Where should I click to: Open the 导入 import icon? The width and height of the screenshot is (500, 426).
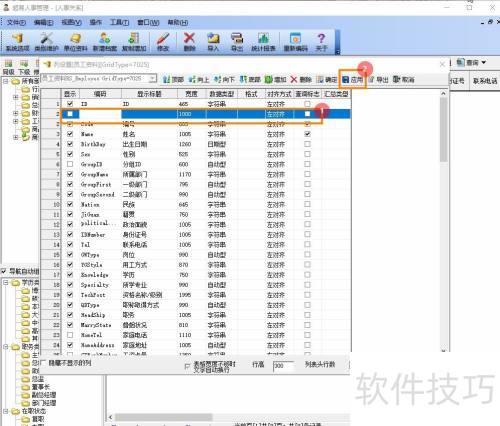click(x=213, y=42)
